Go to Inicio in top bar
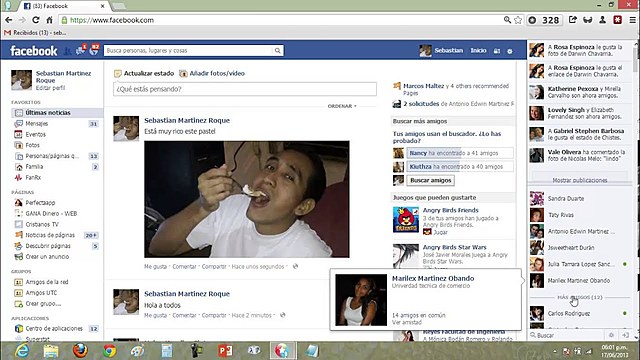Viewport: 640px width, 360px height. tap(478, 51)
